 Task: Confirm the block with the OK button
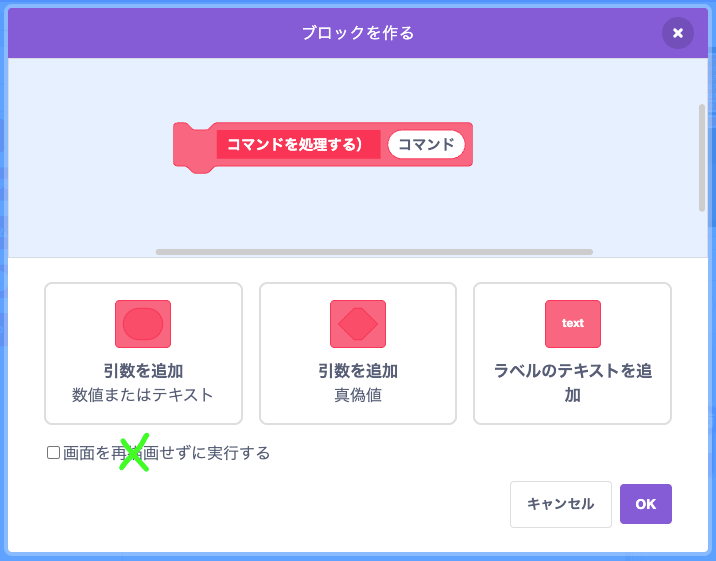click(x=646, y=504)
